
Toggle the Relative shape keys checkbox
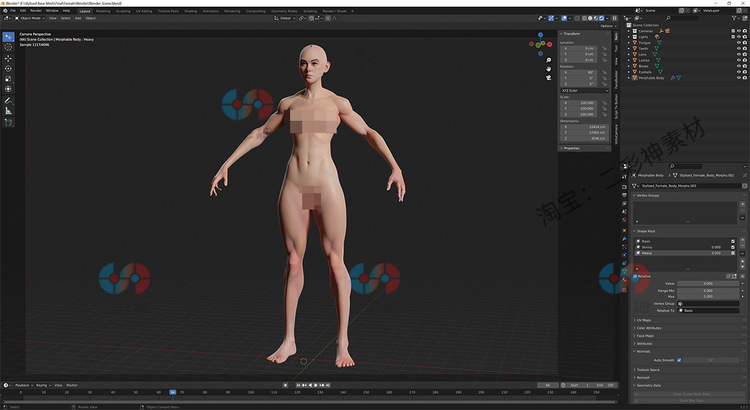point(635,276)
